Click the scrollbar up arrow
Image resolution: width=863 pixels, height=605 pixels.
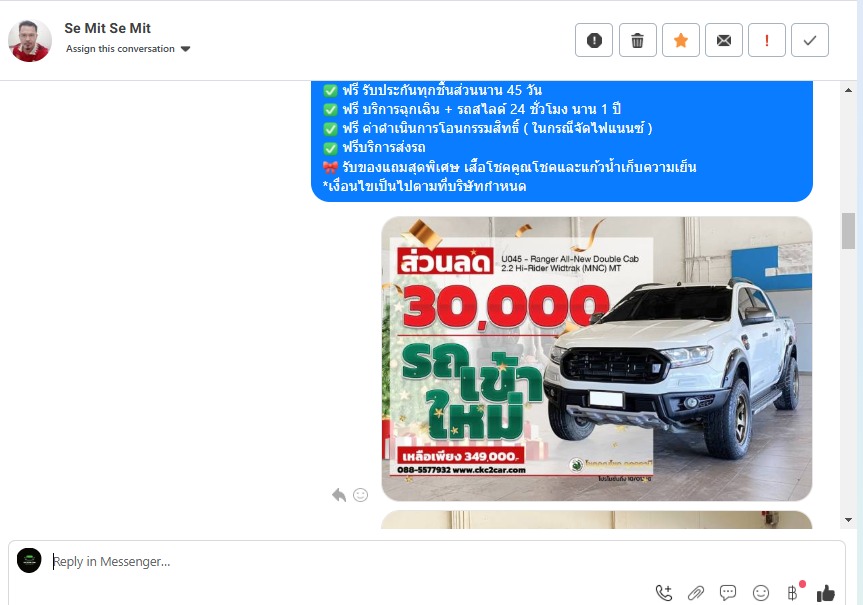[x=848, y=90]
